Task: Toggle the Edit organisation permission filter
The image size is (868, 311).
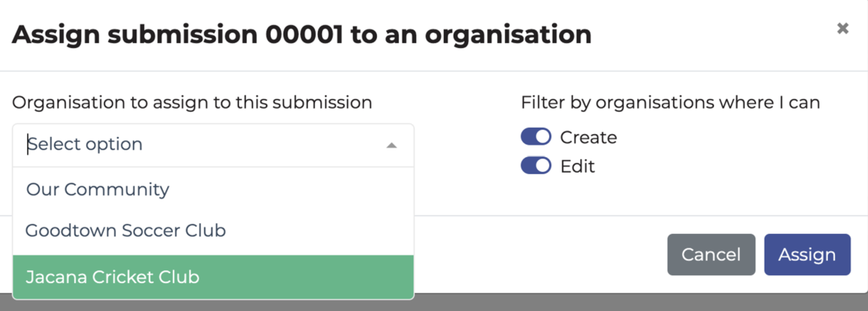Action: (x=536, y=165)
